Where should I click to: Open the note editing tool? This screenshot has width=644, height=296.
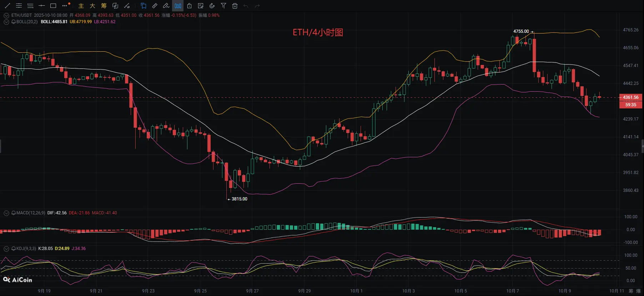[x=201, y=6]
